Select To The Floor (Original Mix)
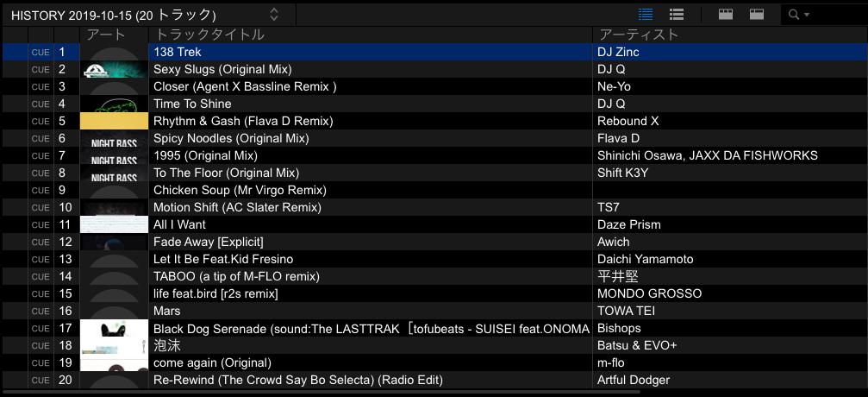The width and height of the screenshot is (868, 397). click(x=227, y=173)
